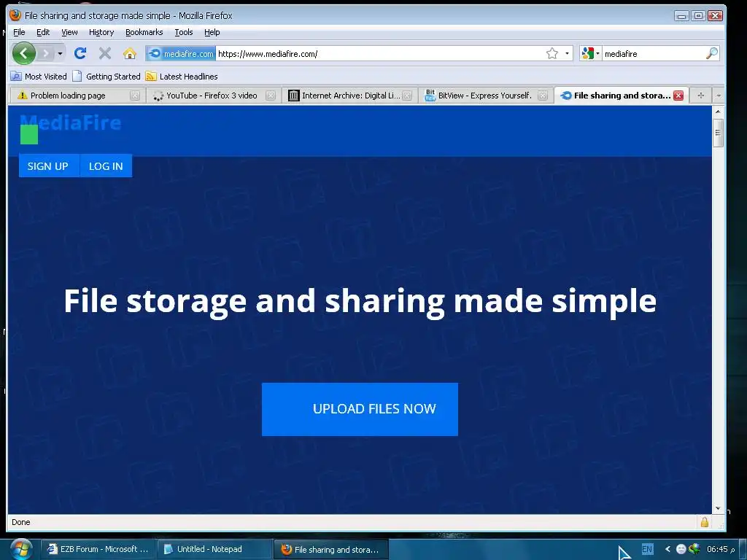Viewport: 747px width, 560px height.
Task: Switch to Untitled - Notepad taskbar button
Action: [214, 549]
